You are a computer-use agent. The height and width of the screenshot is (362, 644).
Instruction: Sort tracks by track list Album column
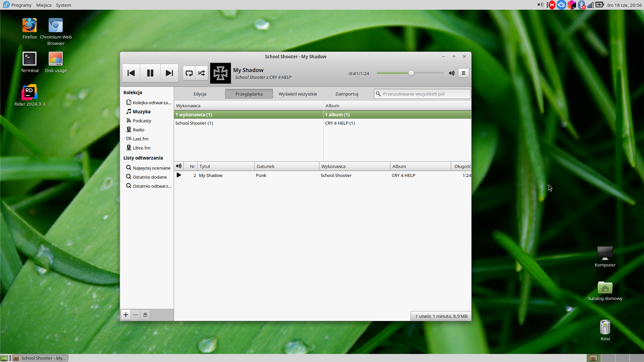421,166
